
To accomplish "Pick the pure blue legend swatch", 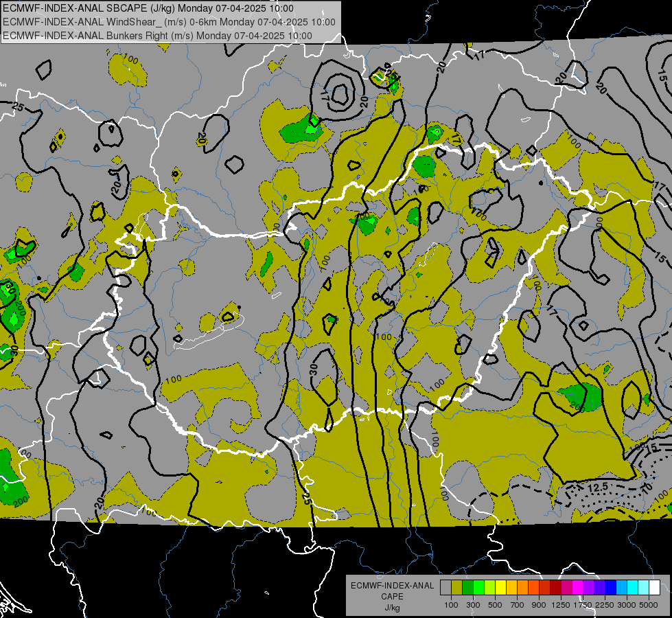I will (610, 588).
